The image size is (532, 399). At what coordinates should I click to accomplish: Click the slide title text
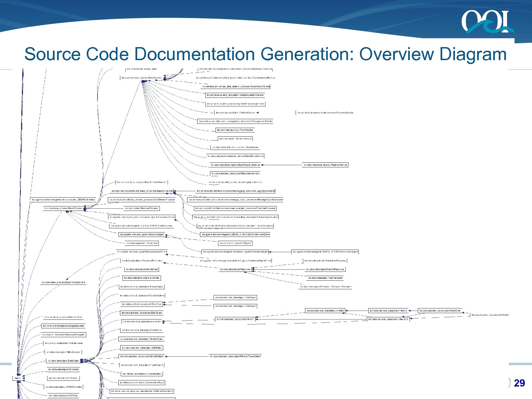tap(265, 54)
